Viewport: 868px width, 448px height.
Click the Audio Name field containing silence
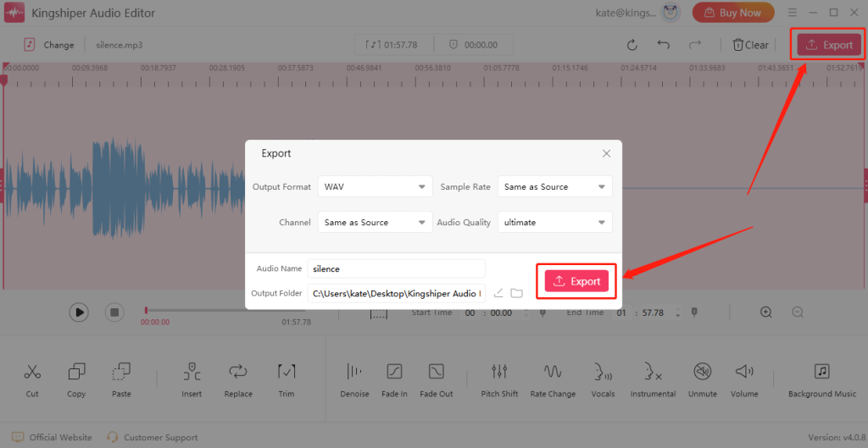click(x=397, y=268)
